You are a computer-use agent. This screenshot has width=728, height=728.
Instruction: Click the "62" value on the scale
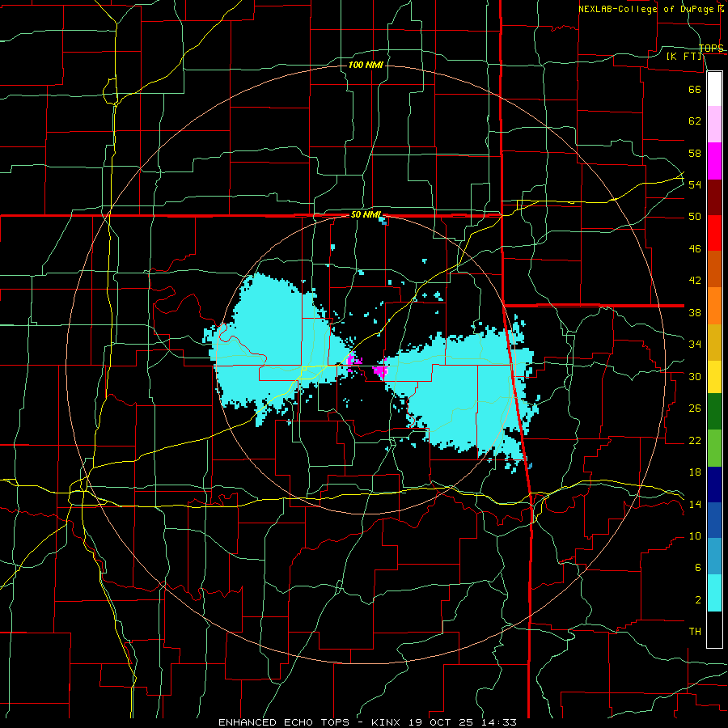[695, 121]
